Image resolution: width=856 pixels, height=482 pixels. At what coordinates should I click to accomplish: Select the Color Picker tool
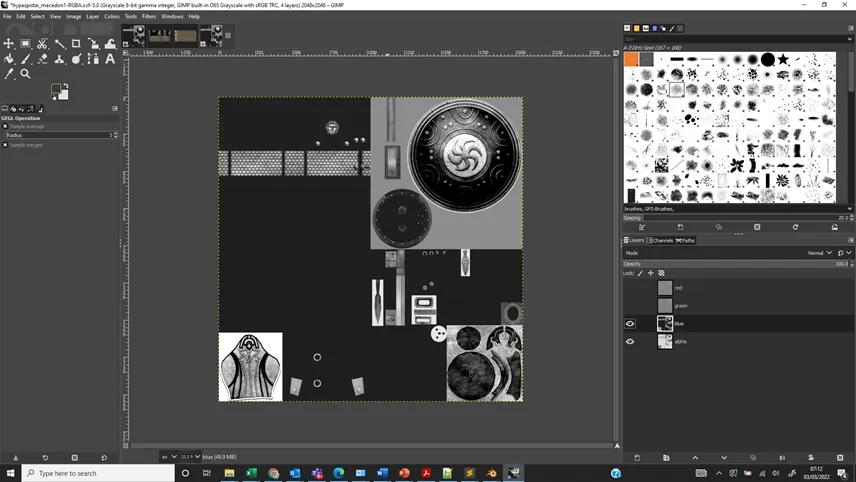click(x=9, y=74)
